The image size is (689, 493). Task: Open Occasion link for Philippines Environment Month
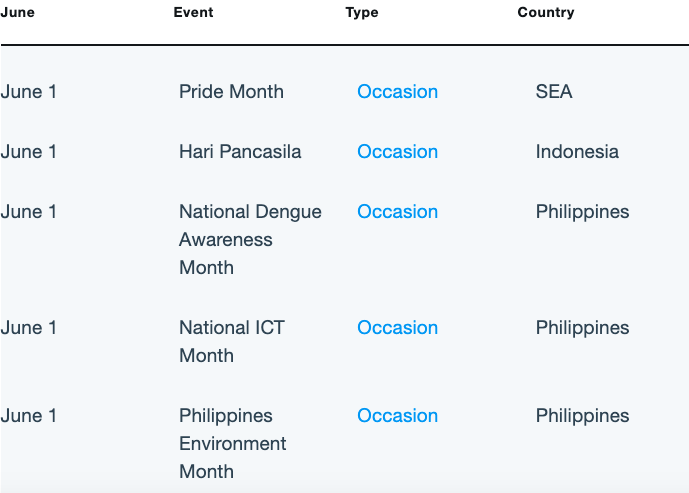coord(397,416)
